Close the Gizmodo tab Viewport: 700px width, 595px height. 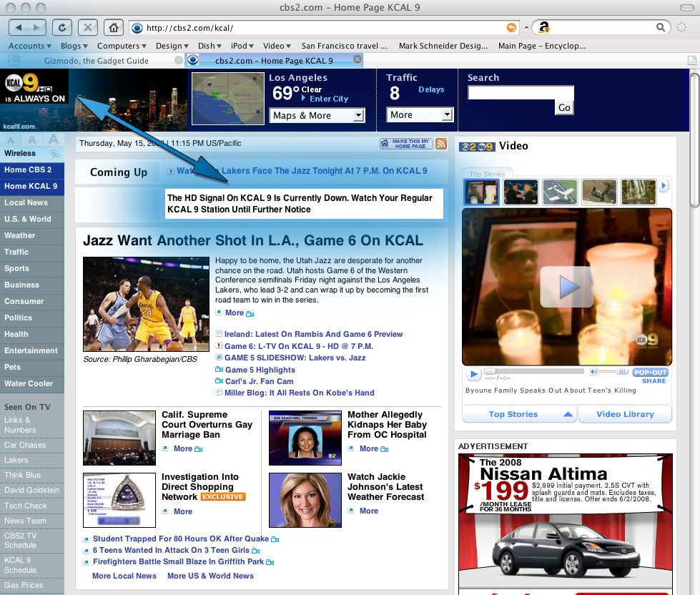(178, 60)
